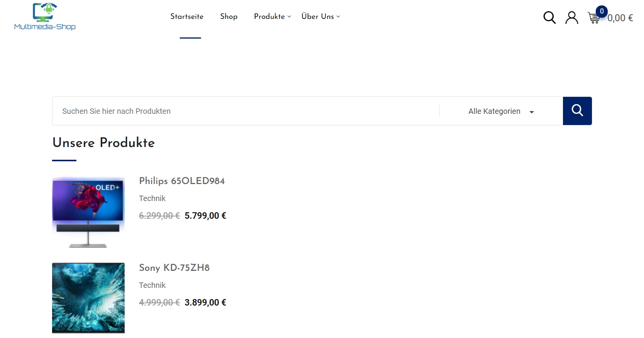Click the Philips OLED+ TV thumbnail

[x=88, y=212]
